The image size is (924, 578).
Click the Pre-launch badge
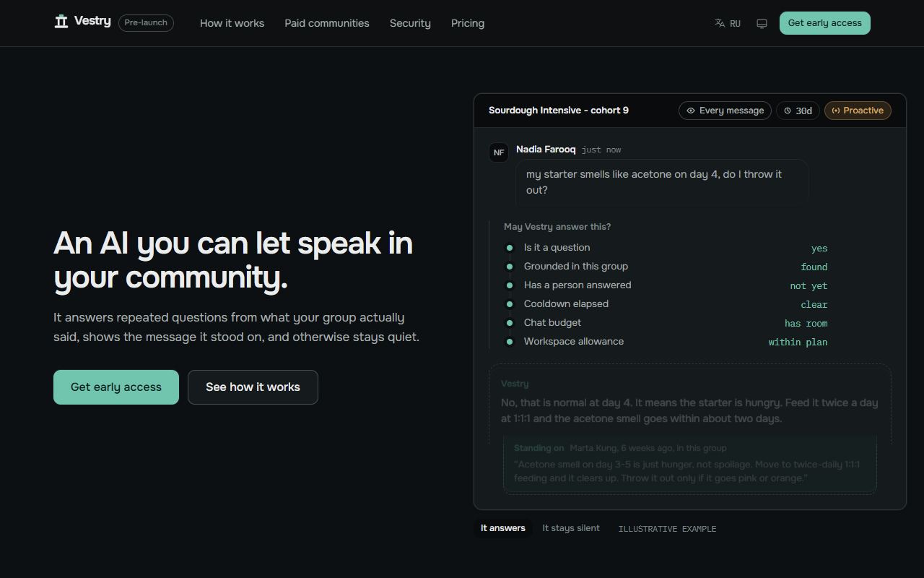pos(146,22)
